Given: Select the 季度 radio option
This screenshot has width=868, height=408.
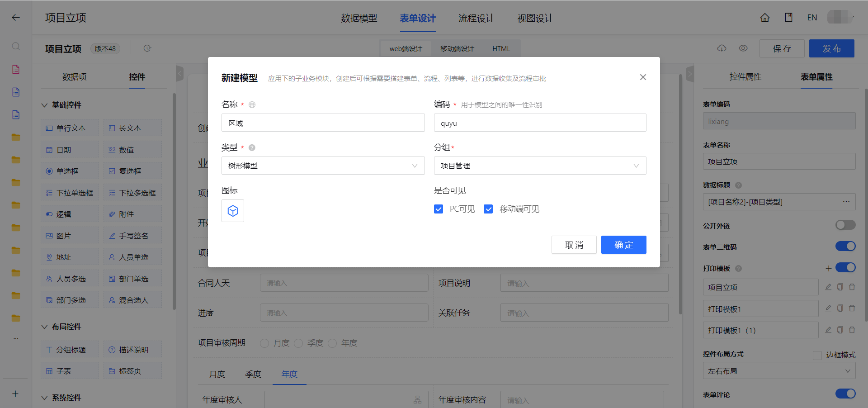Looking at the screenshot, I should (298, 343).
